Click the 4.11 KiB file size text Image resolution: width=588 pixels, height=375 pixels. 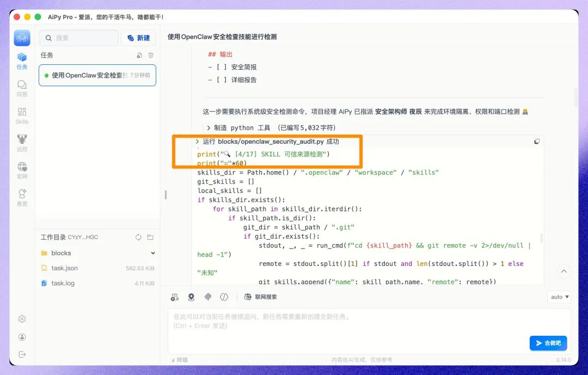tap(144, 283)
